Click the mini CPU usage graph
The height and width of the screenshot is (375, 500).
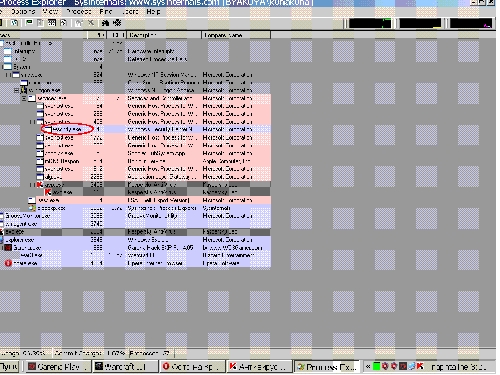click(370, 23)
